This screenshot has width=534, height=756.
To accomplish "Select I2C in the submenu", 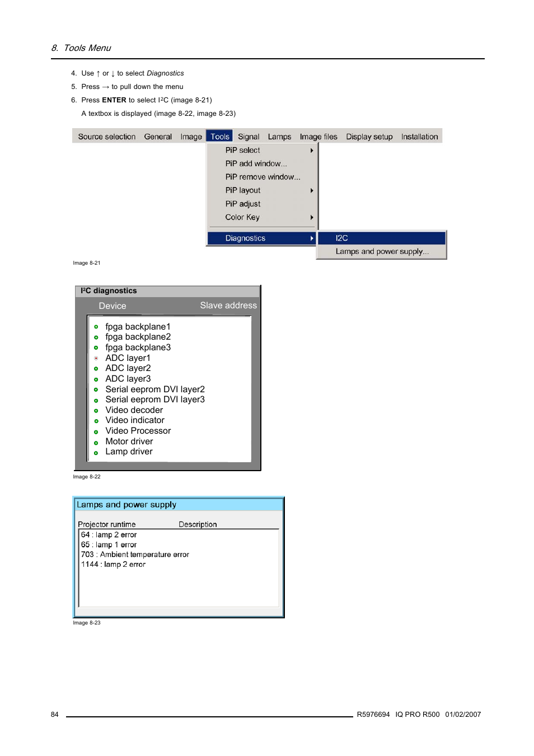I will click(382, 238).
